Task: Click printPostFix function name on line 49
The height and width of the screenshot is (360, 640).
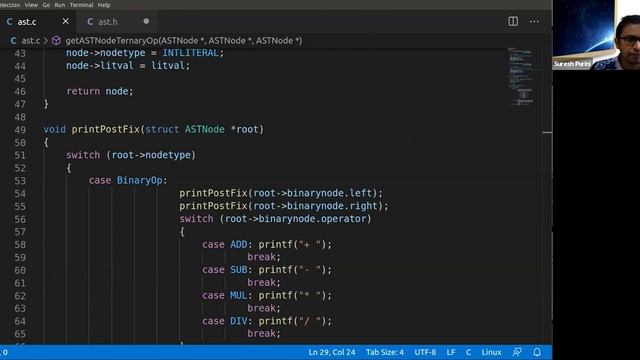Action: [106, 129]
